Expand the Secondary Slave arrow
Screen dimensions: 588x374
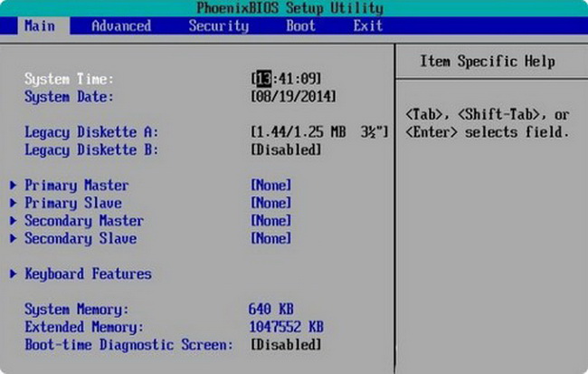tap(14, 238)
